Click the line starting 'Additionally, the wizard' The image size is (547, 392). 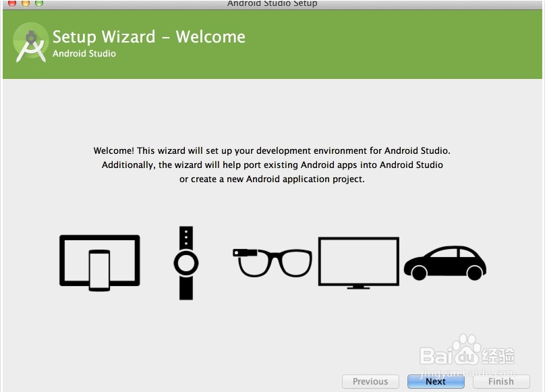[x=272, y=165]
